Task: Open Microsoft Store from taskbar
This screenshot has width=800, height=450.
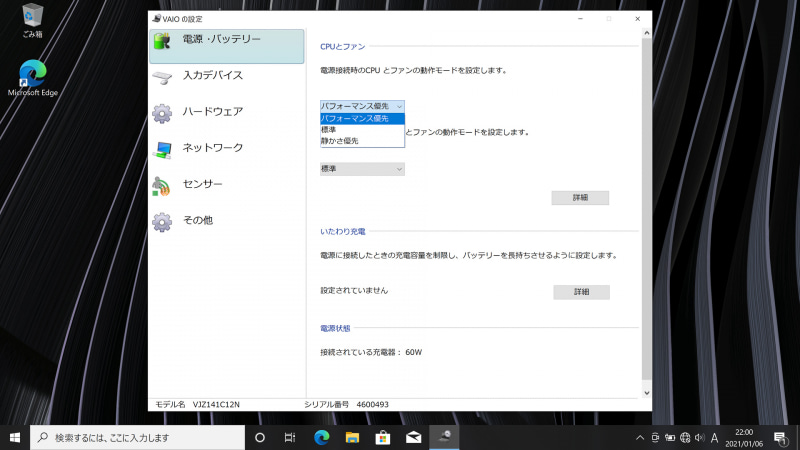Action: 383,437
